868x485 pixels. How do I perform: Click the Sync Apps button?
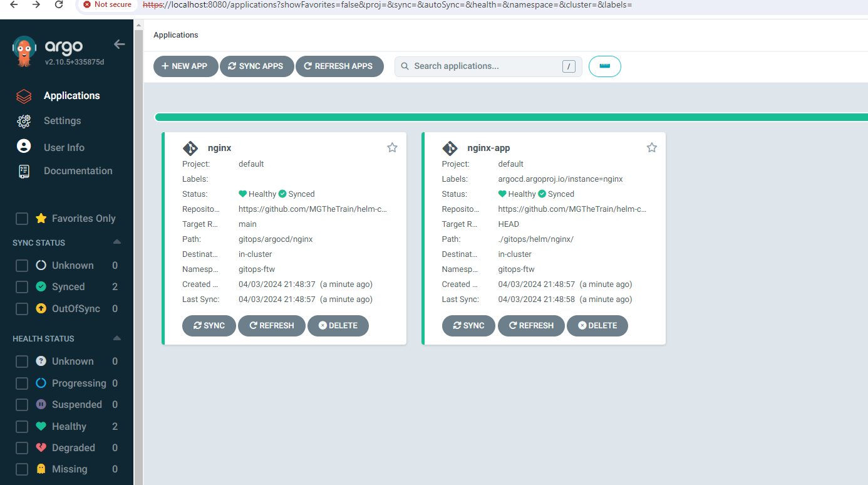point(257,66)
